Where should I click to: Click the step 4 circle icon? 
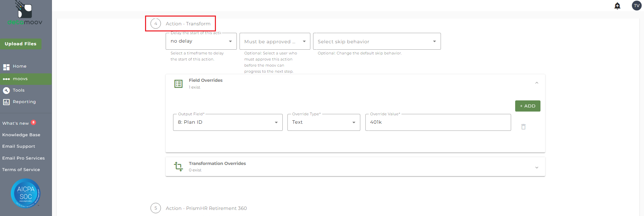(x=156, y=24)
